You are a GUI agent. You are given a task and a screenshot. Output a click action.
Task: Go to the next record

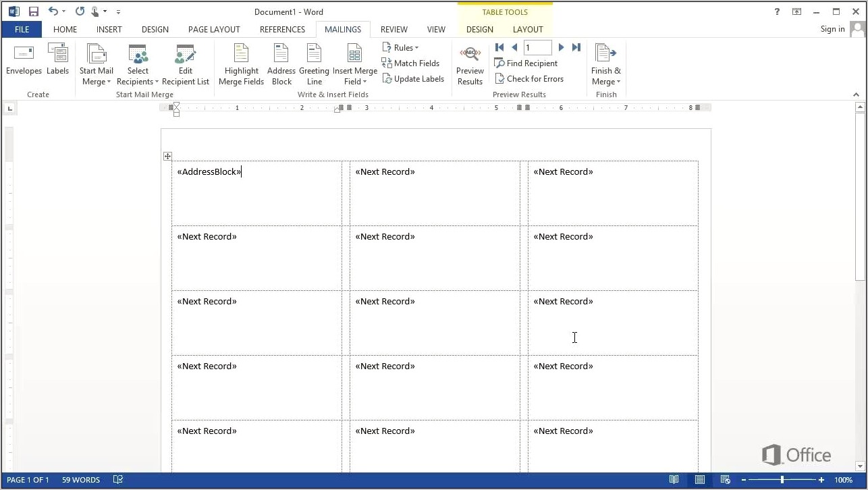[x=561, y=47]
